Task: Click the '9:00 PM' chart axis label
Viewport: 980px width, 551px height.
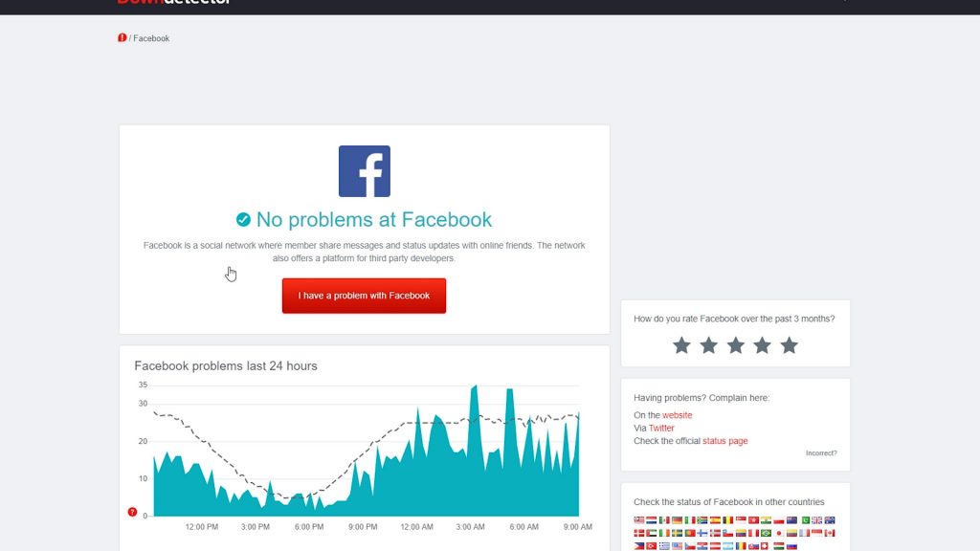Action: point(363,527)
